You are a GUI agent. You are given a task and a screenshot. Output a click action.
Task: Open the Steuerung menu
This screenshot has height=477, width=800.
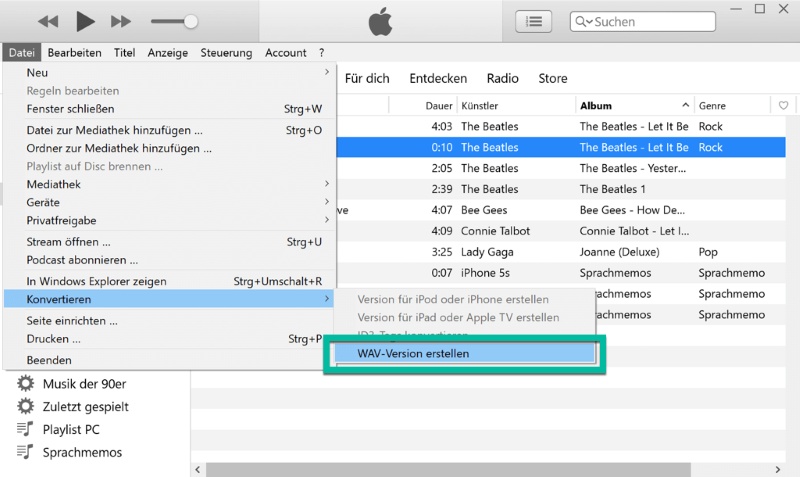coord(226,53)
